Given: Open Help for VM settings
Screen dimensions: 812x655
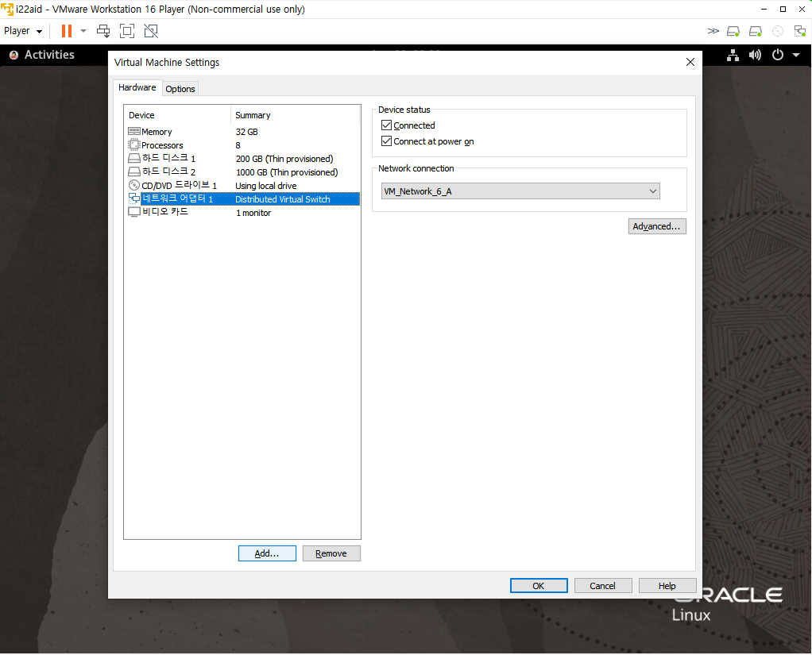Looking at the screenshot, I should coord(667,586).
